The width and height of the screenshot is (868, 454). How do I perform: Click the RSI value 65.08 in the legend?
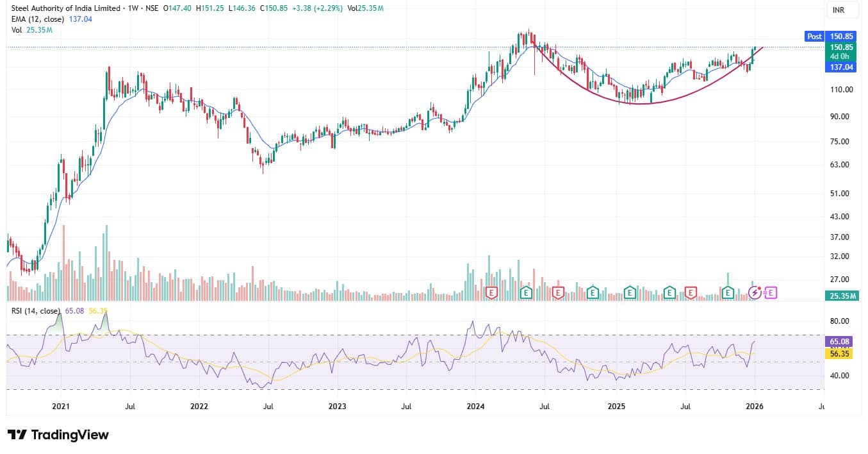click(x=75, y=311)
